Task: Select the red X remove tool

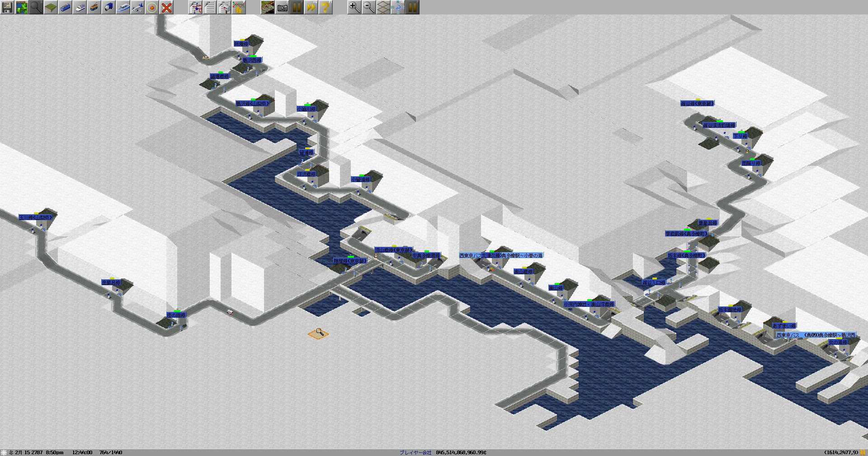Action: pyautogui.click(x=166, y=7)
